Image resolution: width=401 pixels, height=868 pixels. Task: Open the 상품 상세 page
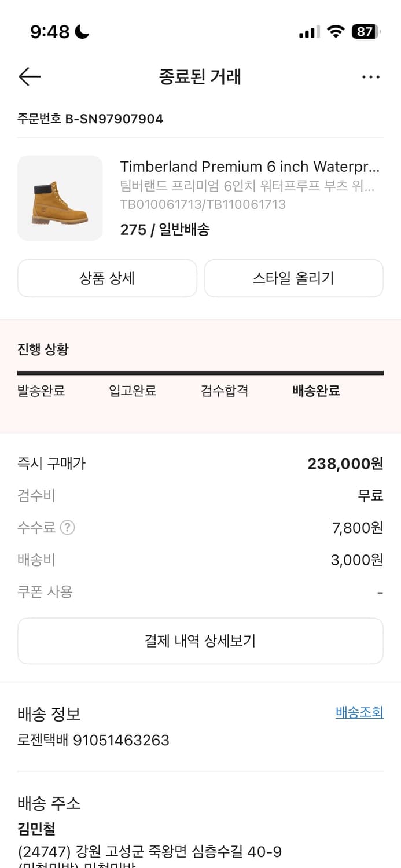107,278
